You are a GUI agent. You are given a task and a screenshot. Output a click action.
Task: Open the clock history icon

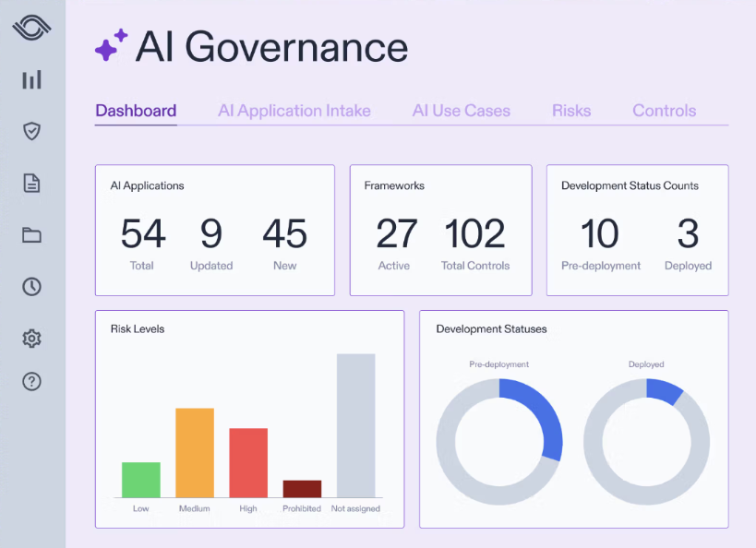pos(31,287)
